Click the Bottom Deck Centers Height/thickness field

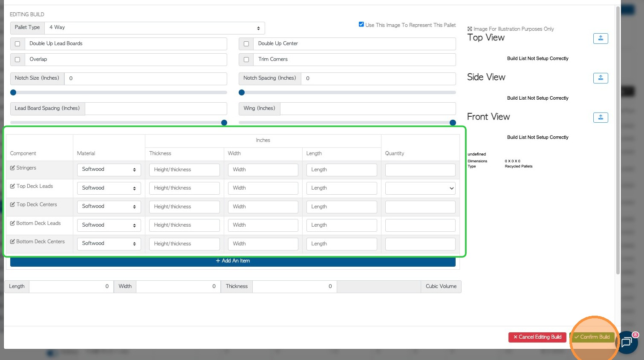(185, 244)
